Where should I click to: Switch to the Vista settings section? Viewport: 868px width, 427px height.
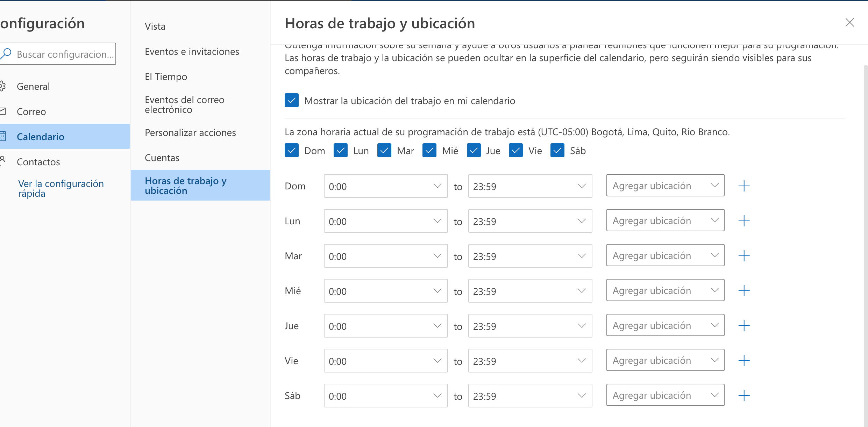coord(155,26)
